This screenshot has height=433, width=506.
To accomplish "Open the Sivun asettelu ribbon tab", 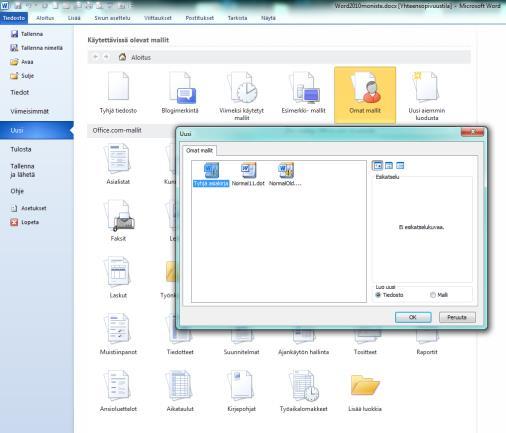I will pos(112,18).
